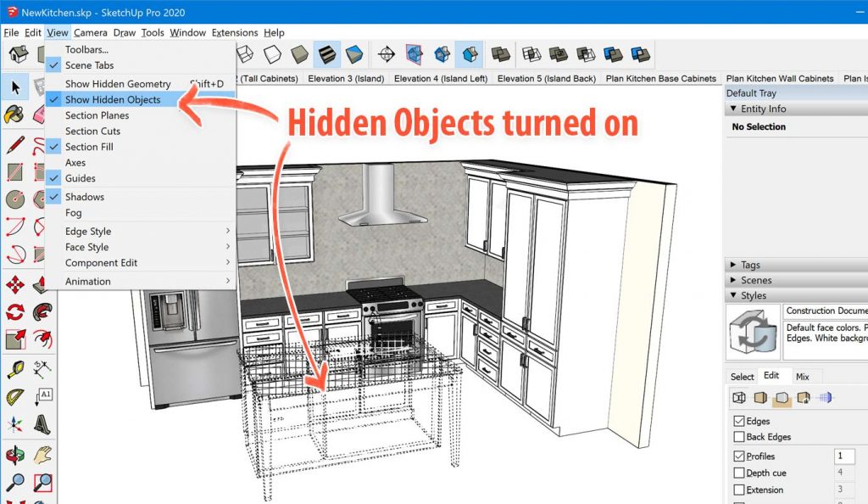This screenshot has height=504, width=868.
Task: Activate the Move tool
Action: click(14, 284)
